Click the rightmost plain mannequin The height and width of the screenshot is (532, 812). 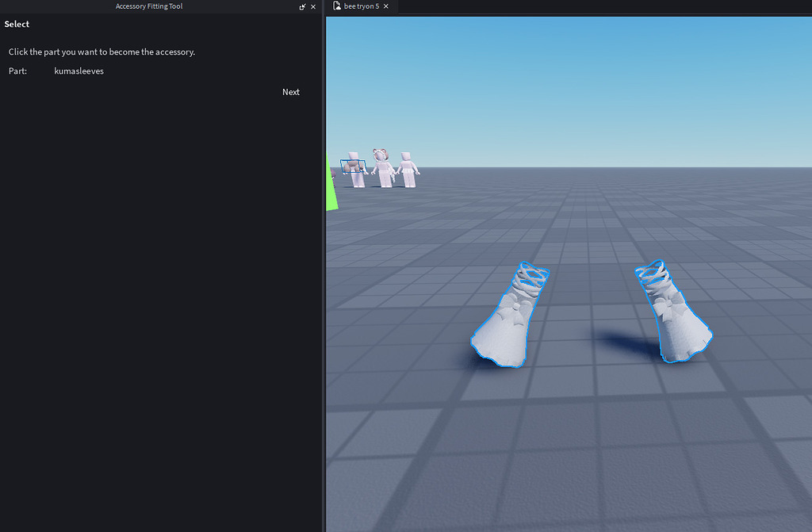(x=408, y=170)
